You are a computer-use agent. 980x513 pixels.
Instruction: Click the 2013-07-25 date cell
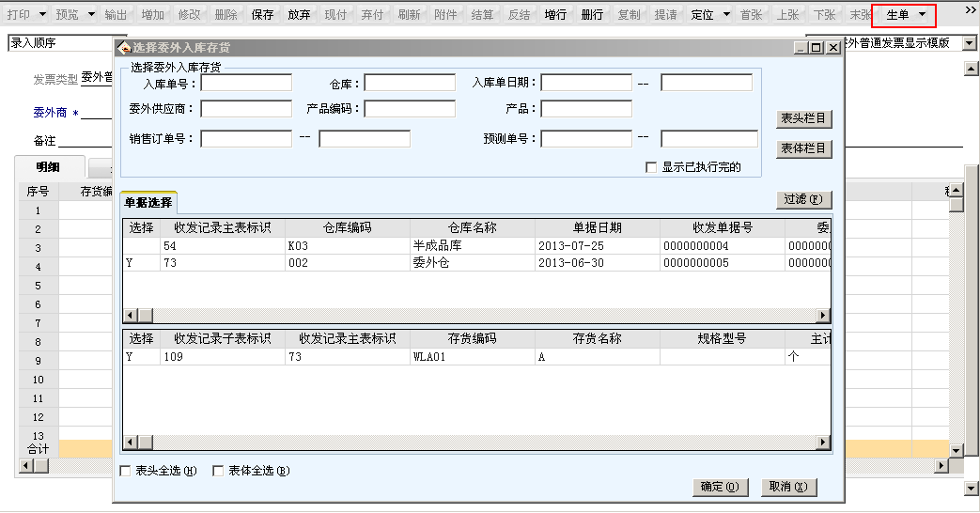click(597, 246)
